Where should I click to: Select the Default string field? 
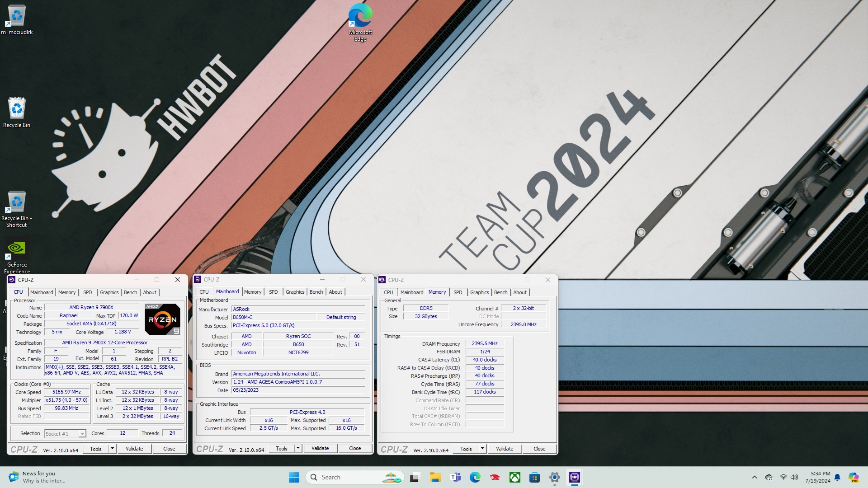(x=341, y=317)
